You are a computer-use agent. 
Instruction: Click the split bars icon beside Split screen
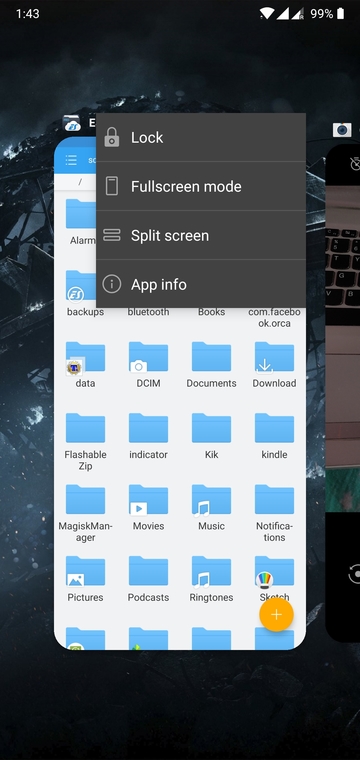click(112, 235)
